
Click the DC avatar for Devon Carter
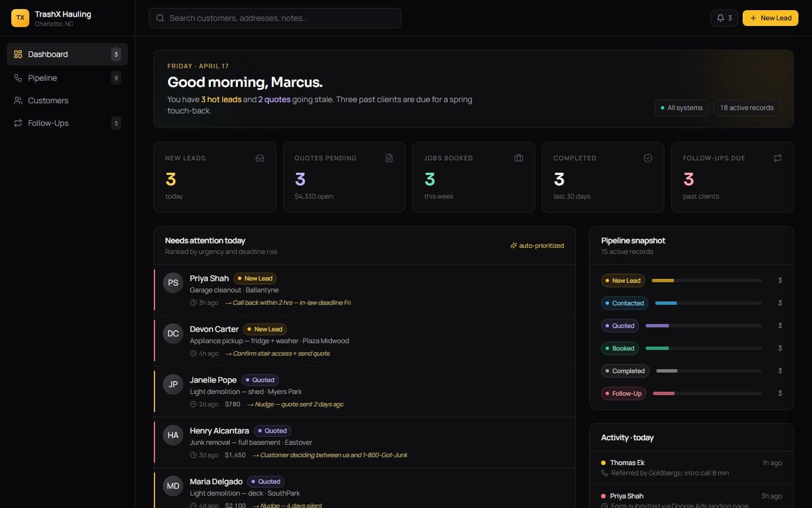point(173,334)
